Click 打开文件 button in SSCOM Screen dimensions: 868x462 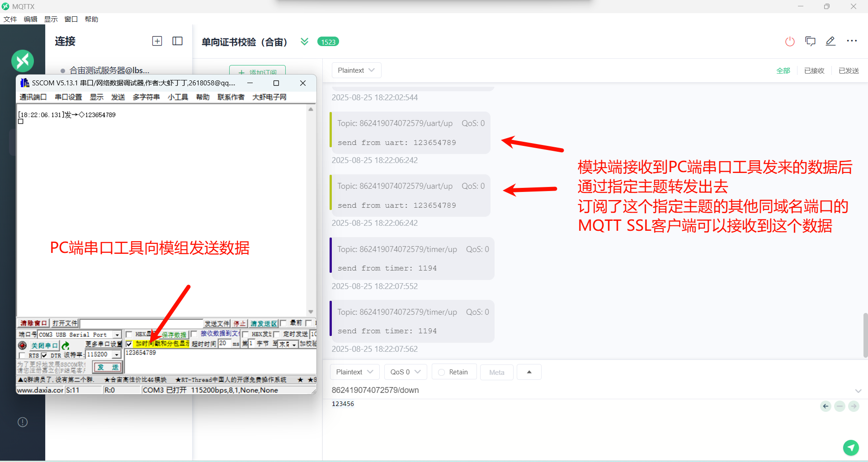tap(65, 323)
